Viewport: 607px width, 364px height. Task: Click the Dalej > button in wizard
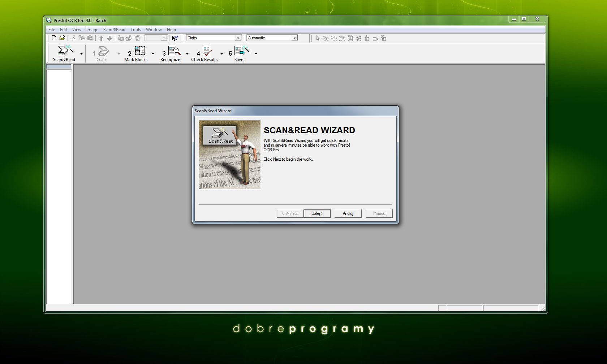pyautogui.click(x=317, y=213)
